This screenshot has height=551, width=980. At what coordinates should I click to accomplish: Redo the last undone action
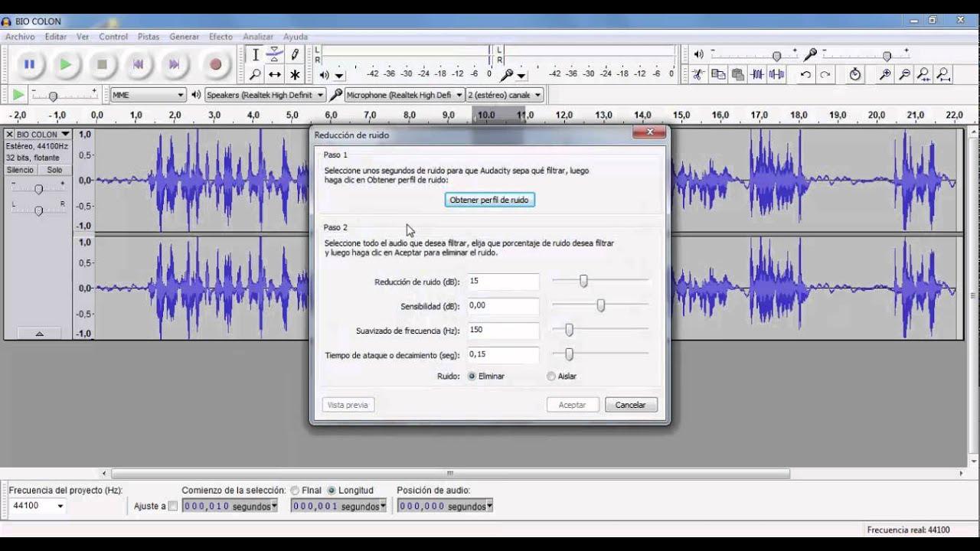pyautogui.click(x=825, y=74)
